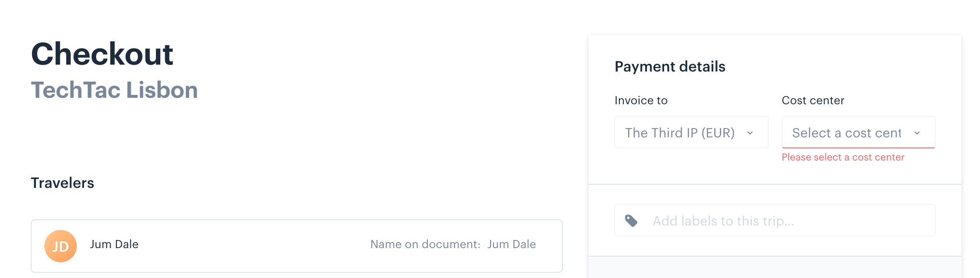Click the Jum Dale document name value
This screenshot has width=980, height=278.
pyautogui.click(x=511, y=244)
